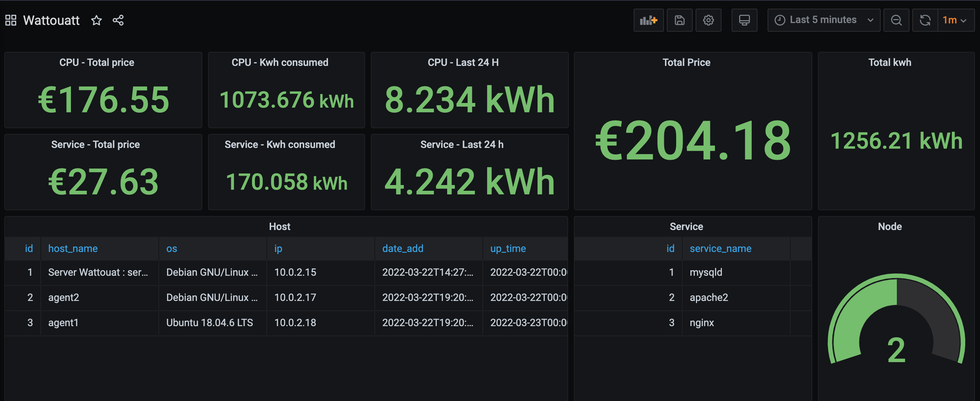
Task: Click the Add panel icon
Action: (x=648, y=20)
